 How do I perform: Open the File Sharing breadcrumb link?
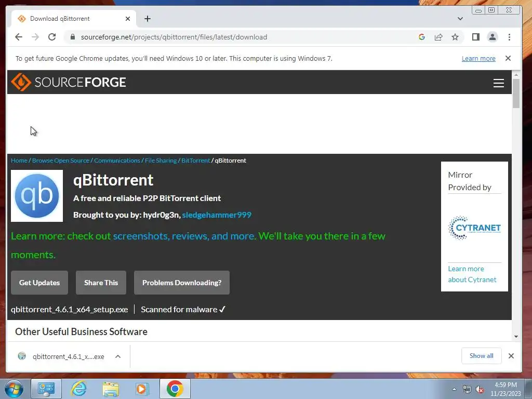click(161, 161)
